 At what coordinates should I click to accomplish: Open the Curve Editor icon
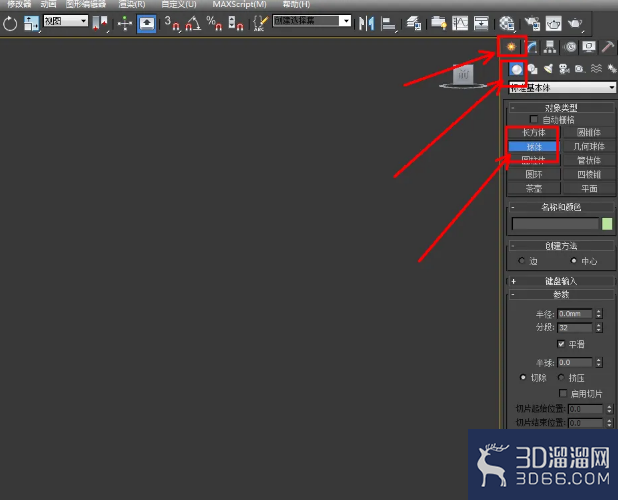point(460,23)
